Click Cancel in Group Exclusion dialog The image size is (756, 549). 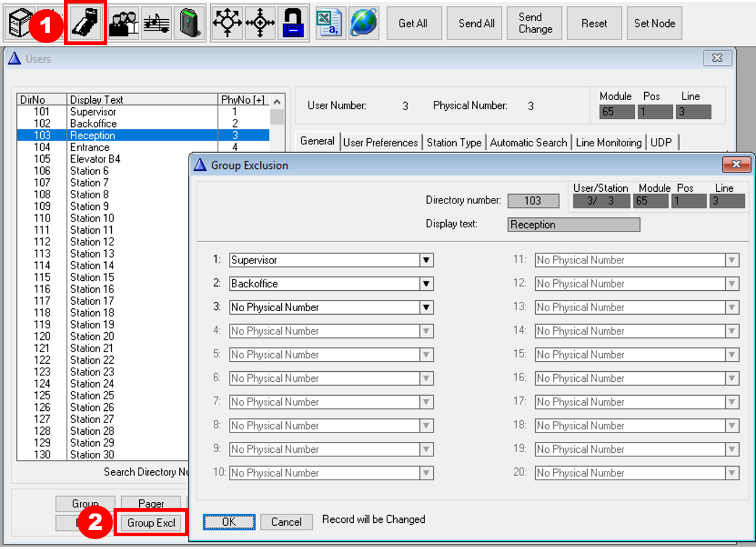(x=286, y=522)
